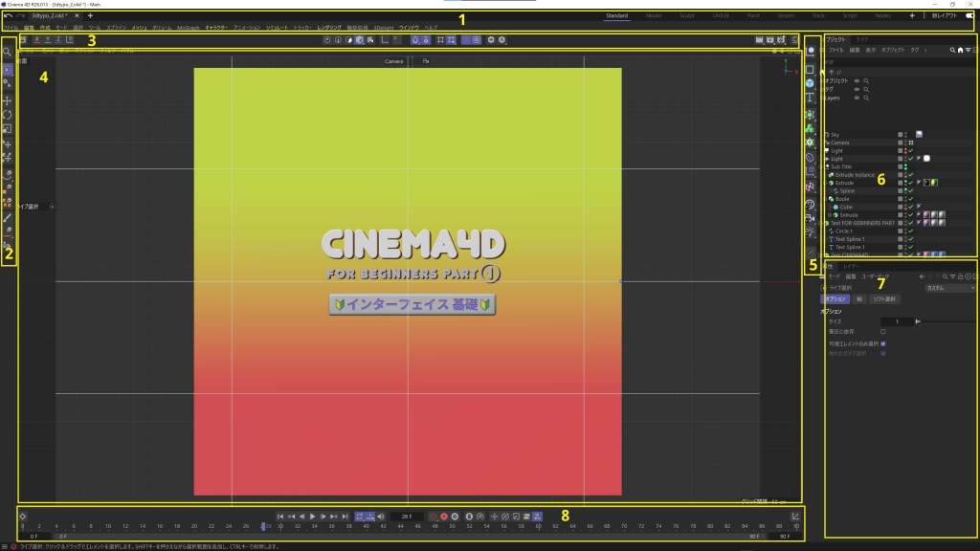
Task: Select the Rectangle spline icon
Action: [x=810, y=69]
